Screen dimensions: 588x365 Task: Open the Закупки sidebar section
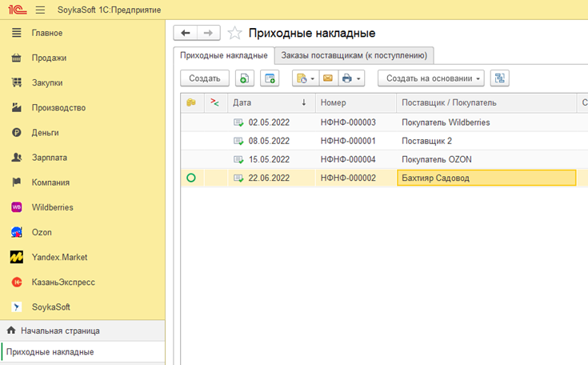click(47, 82)
